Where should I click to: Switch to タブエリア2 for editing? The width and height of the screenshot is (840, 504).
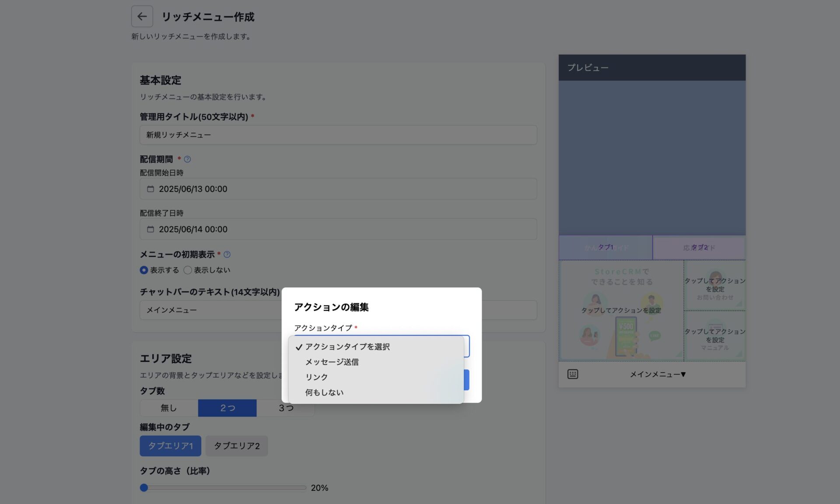(237, 446)
